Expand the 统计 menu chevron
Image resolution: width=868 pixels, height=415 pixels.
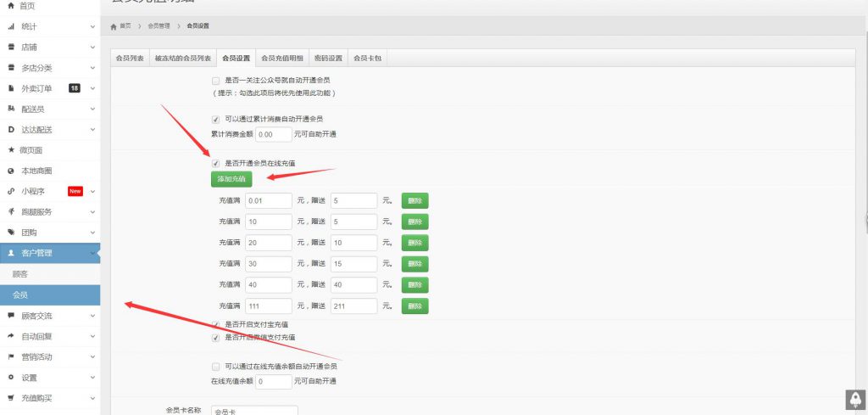[x=92, y=26]
